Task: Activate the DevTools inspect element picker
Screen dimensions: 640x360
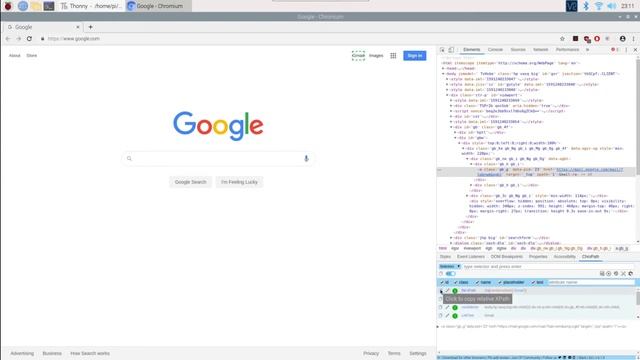Action: click(442, 50)
